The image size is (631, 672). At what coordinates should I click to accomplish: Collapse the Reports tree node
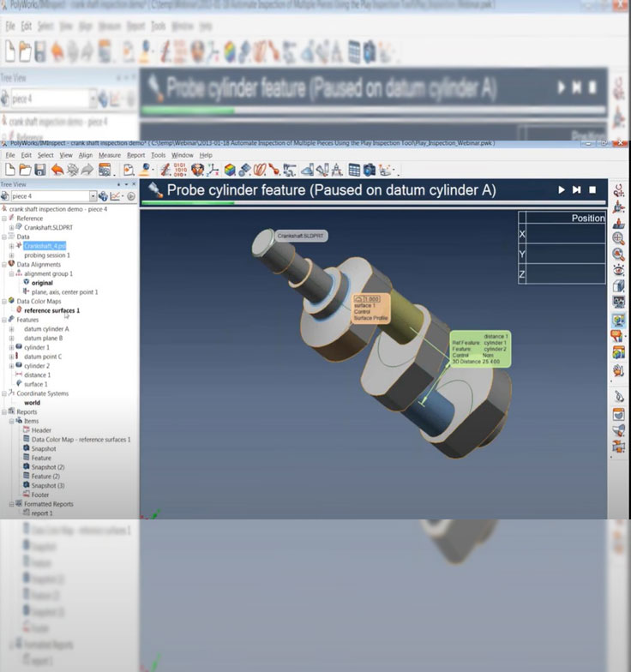4,411
